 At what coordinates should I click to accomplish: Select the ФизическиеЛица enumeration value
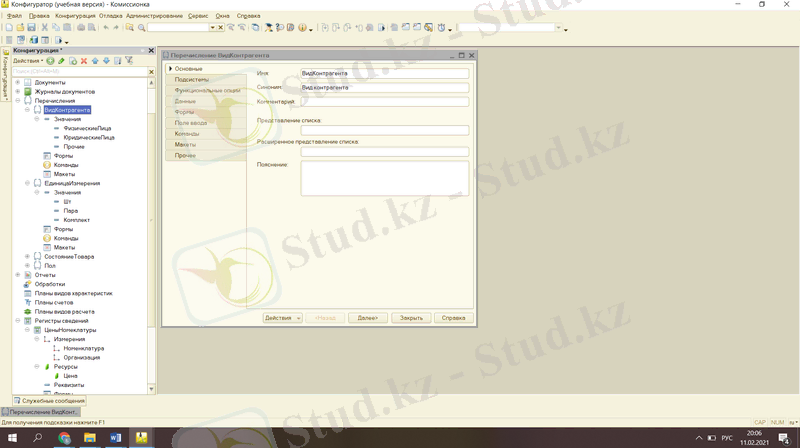(x=87, y=128)
